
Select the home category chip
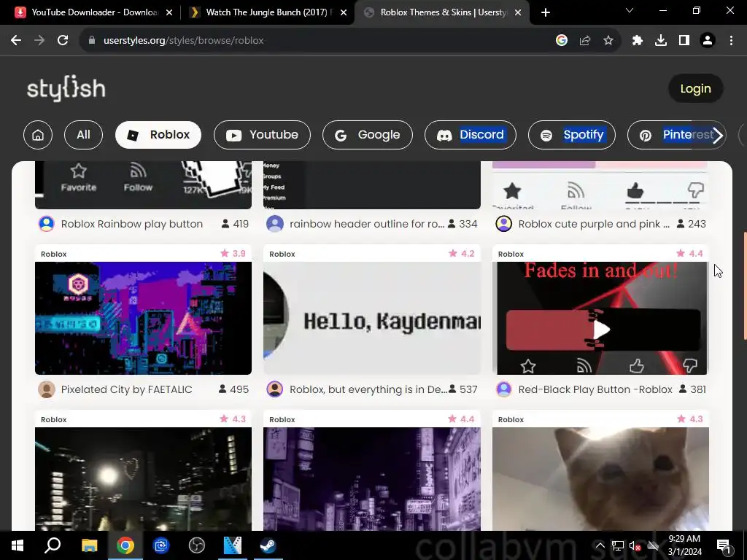[38, 135]
